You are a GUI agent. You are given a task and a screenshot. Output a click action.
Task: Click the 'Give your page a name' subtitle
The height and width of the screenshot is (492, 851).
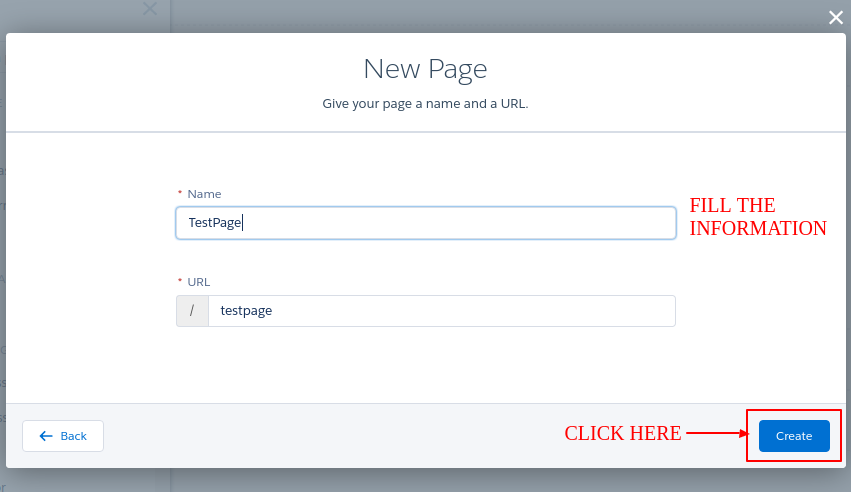tap(425, 104)
